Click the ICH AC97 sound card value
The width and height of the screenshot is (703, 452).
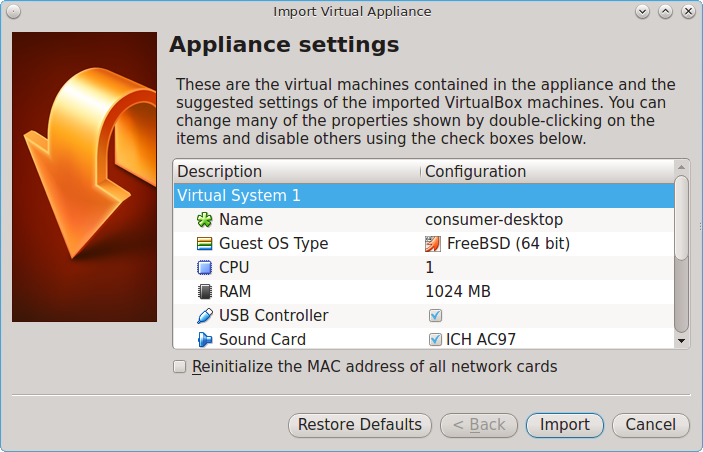481,340
